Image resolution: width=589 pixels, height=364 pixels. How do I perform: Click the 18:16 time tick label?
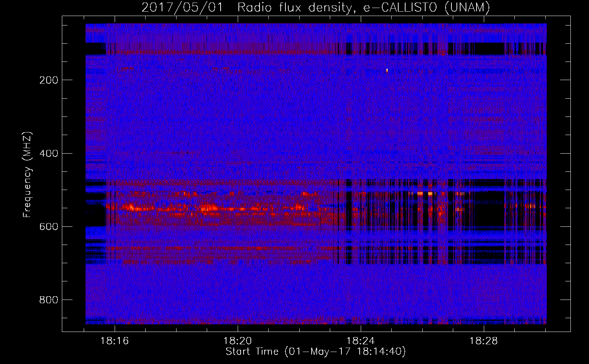[x=115, y=341]
